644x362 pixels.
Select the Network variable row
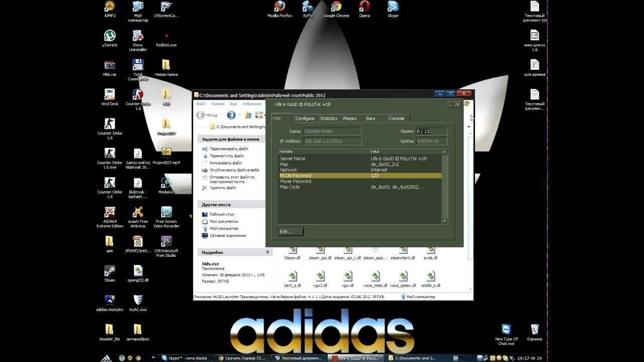[x=360, y=170]
